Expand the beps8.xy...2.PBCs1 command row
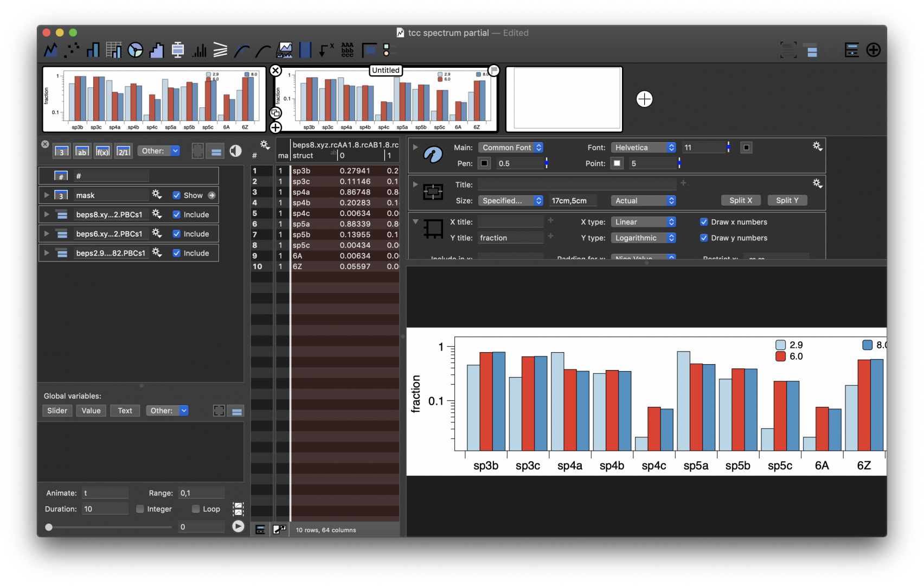Viewport: 924px width, 586px height. 47,214
